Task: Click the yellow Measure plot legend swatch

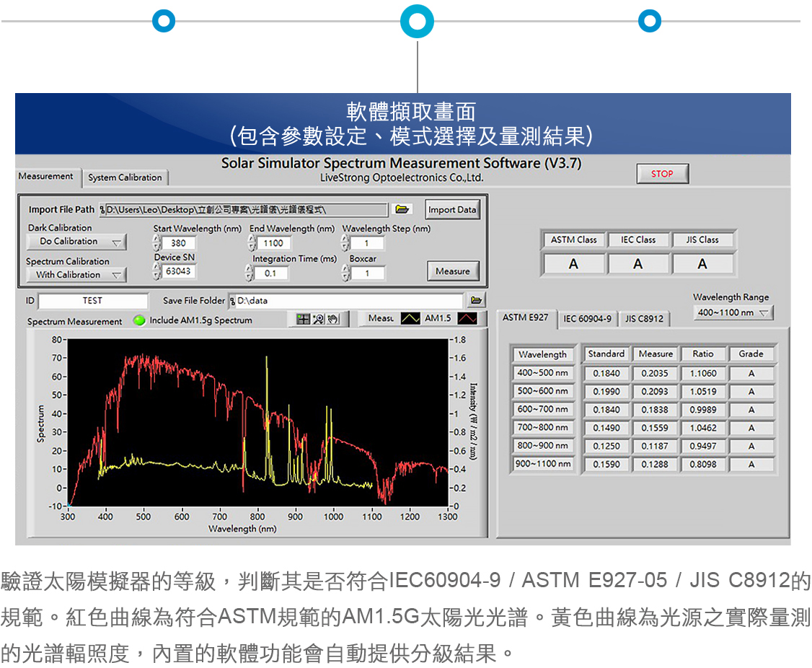Action: pos(410,318)
